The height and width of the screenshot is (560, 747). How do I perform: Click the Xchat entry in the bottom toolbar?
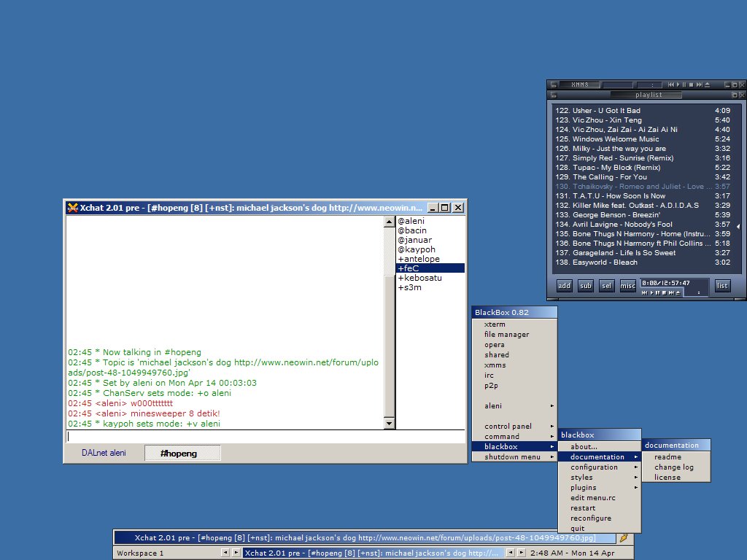pos(373,553)
